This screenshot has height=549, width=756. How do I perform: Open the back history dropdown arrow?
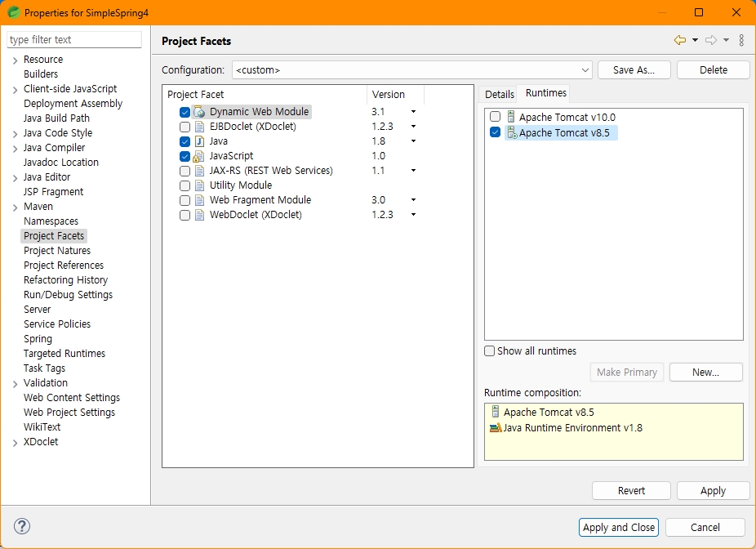[696, 41]
